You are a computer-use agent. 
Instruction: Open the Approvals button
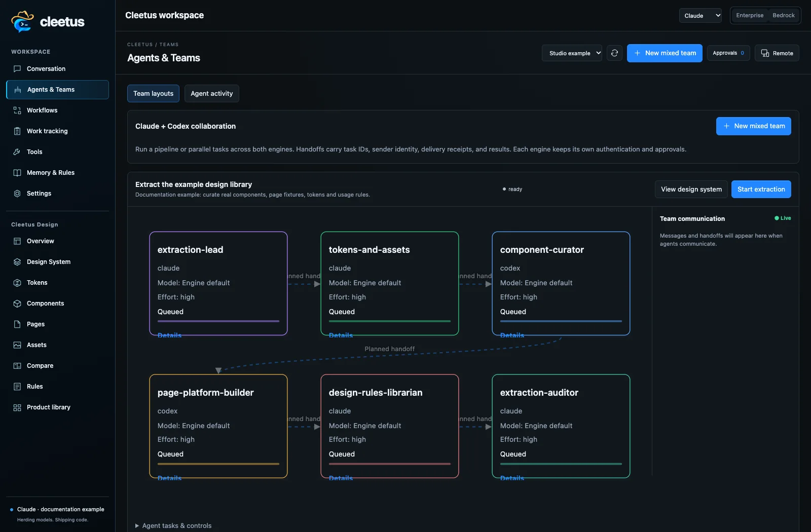pyautogui.click(x=728, y=53)
